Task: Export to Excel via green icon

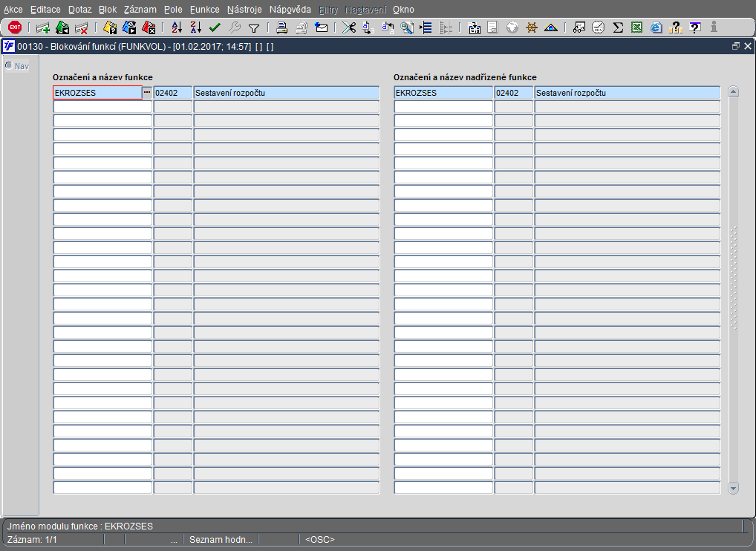Action: [x=637, y=28]
